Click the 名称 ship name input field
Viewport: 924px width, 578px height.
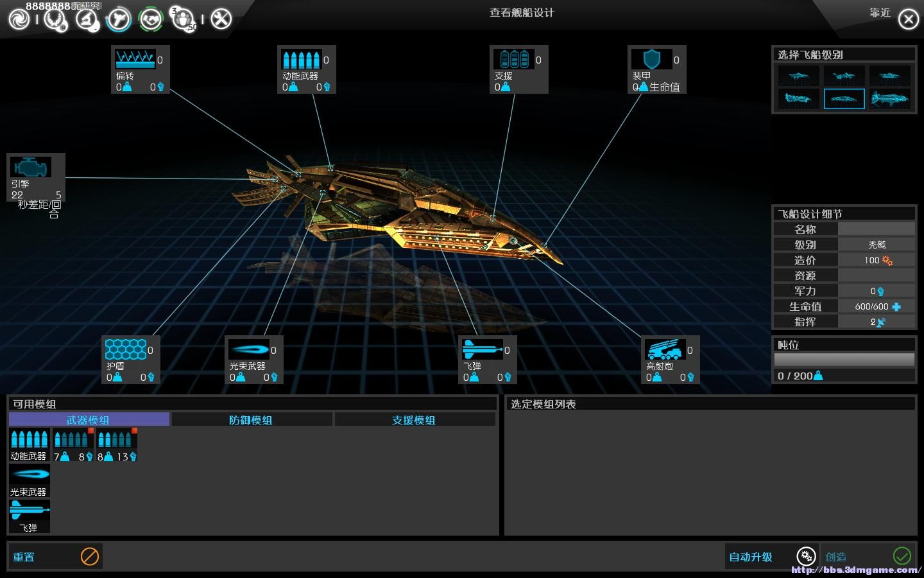click(877, 229)
